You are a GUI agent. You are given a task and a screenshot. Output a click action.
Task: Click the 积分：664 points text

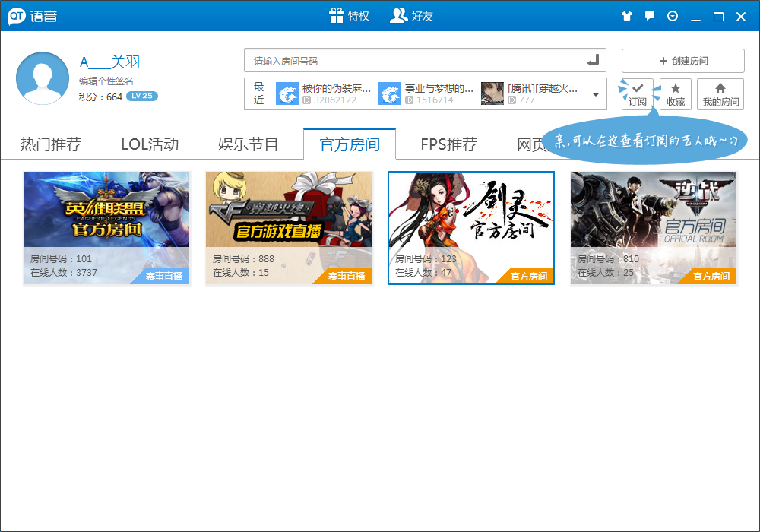pyautogui.click(x=100, y=97)
